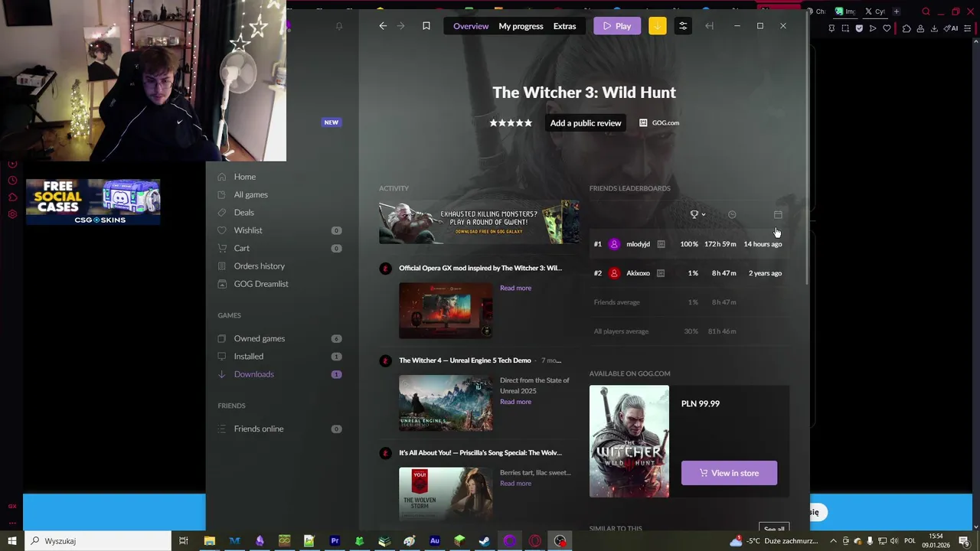Open game settings sliders icon next to Play

pyautogui.click(x=683, y=26)
